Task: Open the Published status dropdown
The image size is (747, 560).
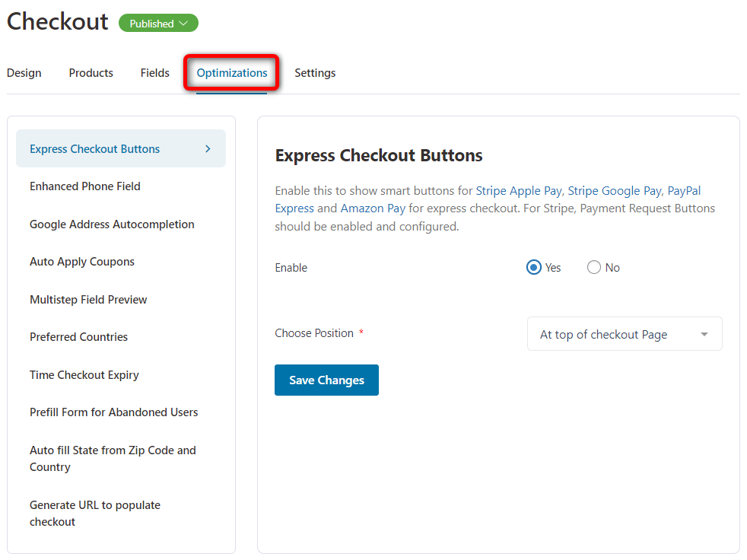Action: click(158, 24)
